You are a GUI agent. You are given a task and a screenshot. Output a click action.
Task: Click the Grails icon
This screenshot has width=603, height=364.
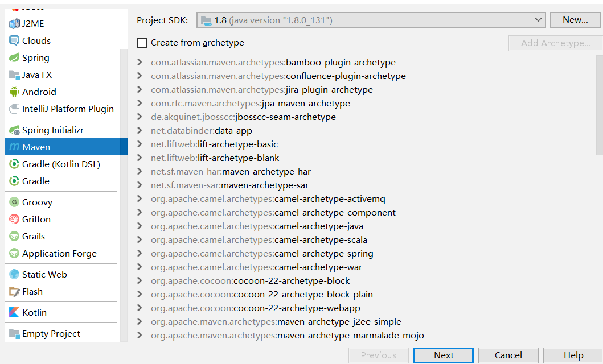[14, 236]
